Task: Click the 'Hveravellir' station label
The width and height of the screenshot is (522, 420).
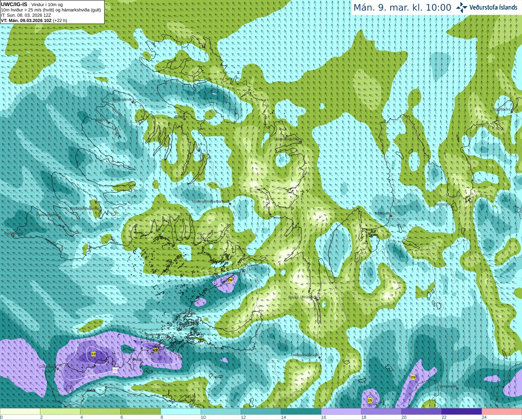Action: [x=448, y=386]
